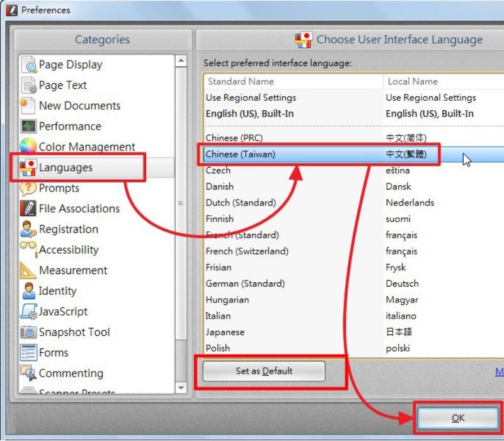Click the File Associations icon
The height and width of the screenshot is (441, 504).
coord(29,209)
